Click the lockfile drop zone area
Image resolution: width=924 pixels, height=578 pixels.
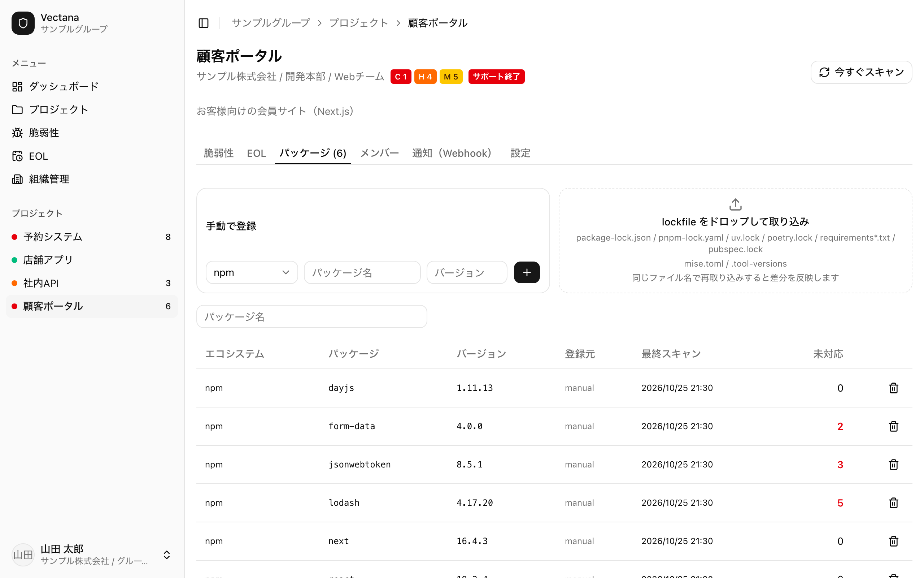click(x=735, y=241)
